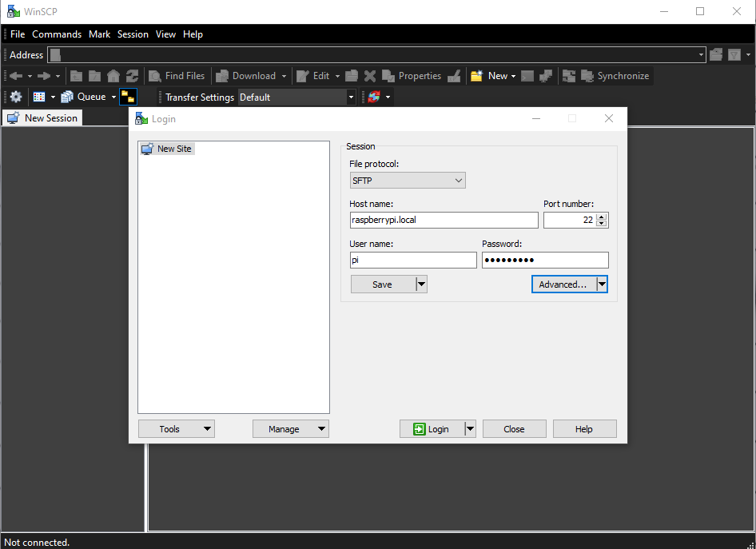The width and height of the screenshot is (756, 549).
Task: Click the Save button
Action: (x=383, y=284)
